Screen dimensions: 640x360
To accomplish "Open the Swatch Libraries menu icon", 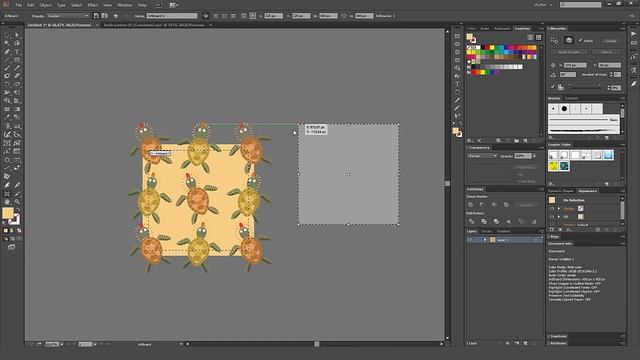I will coord(470,140).
